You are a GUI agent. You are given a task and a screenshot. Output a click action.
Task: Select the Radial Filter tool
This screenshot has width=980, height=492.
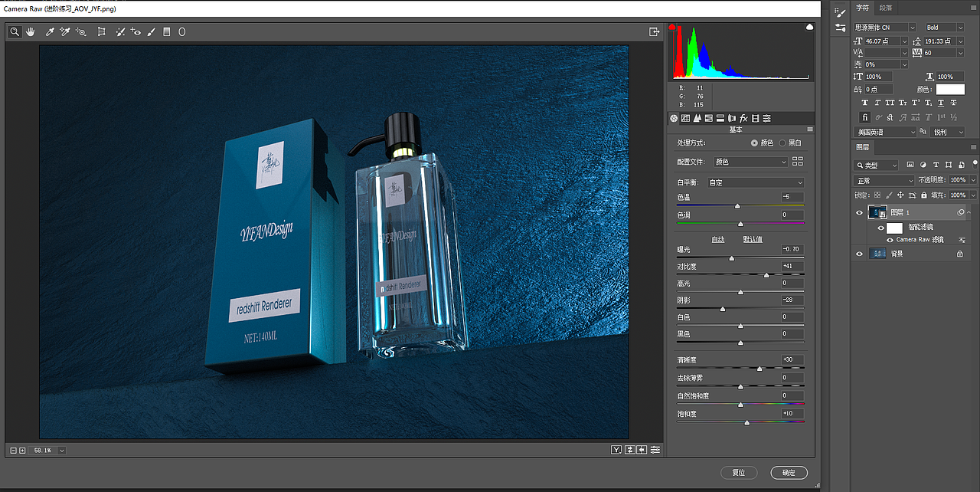pos(182,31)
